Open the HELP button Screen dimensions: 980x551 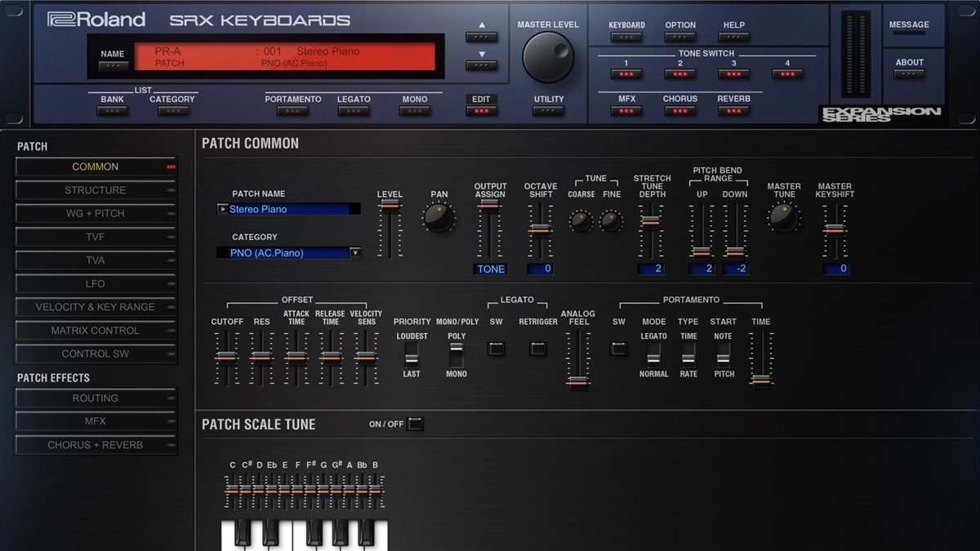coord(733,38)
